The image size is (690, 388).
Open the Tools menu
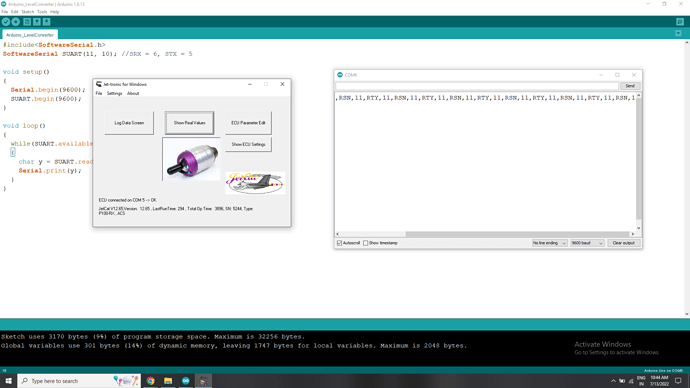pyautogui.click(x=42, y=12)
